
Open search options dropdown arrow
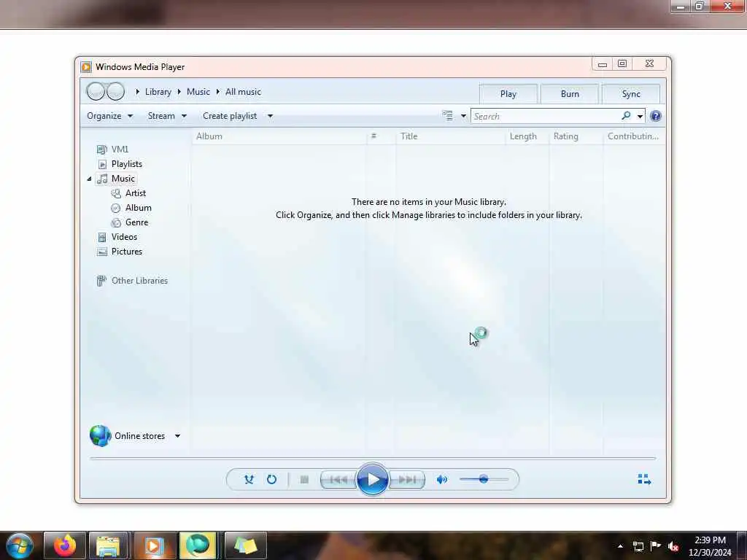click(x=640, y=116)
